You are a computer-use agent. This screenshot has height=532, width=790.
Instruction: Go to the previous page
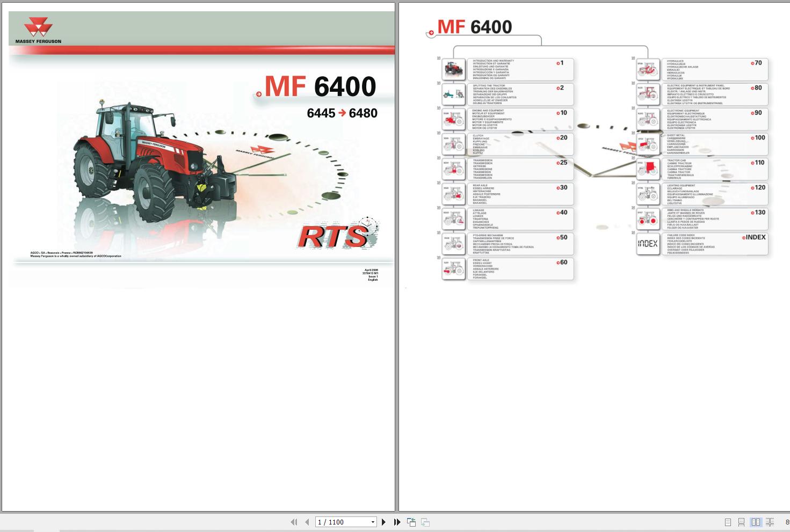tap(307, 522)
